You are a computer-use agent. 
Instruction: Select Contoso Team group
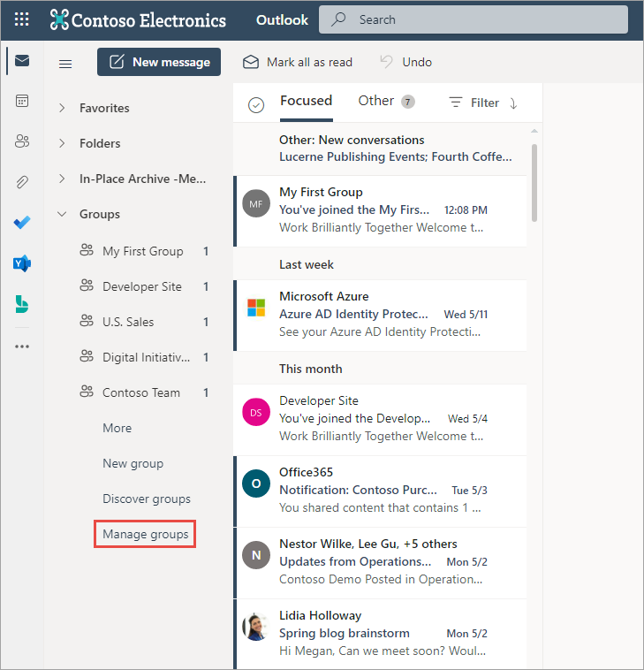click(x=141, y=392)
